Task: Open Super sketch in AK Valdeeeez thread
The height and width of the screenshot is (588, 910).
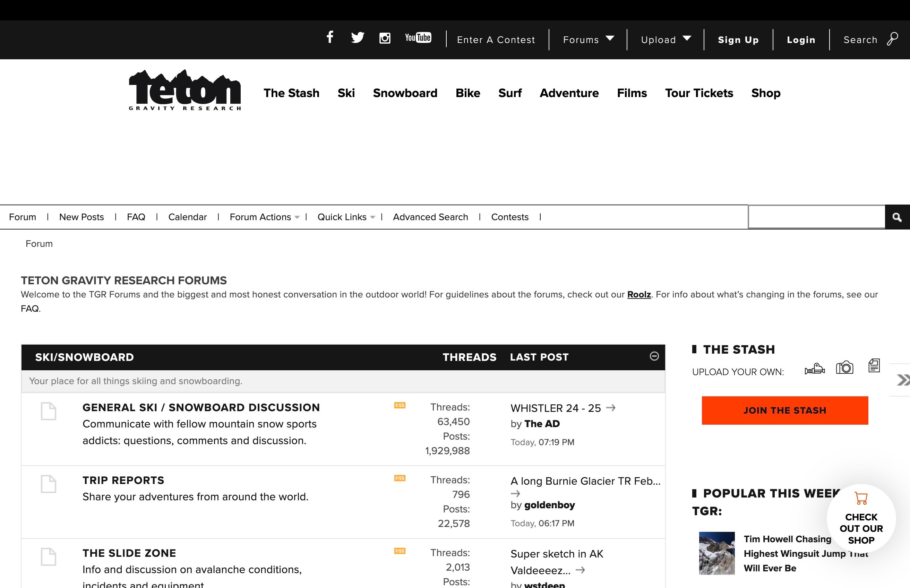Action: pos(557,562)
